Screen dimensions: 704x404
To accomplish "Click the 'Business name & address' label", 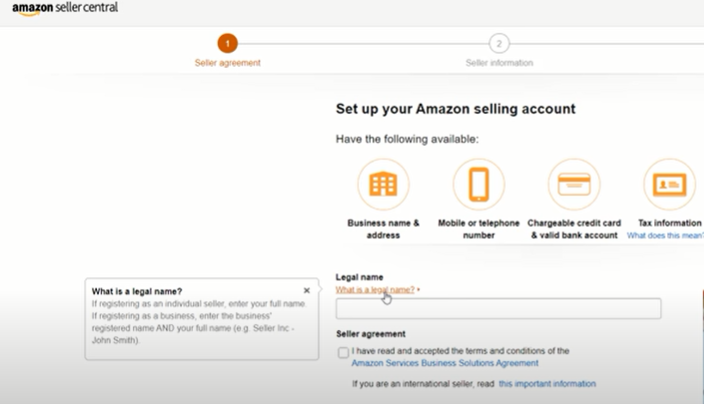I will 383,229.
